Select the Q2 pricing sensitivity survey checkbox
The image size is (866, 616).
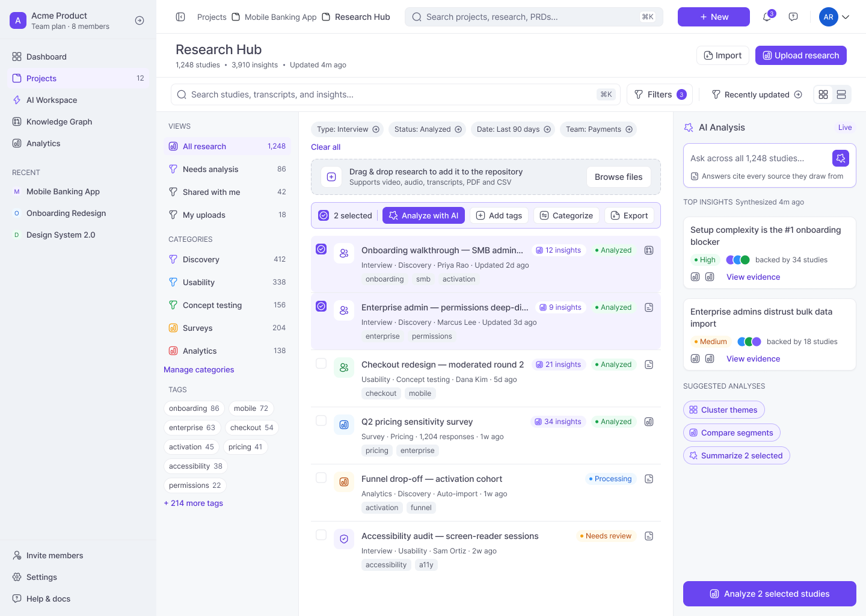(321, 420)
